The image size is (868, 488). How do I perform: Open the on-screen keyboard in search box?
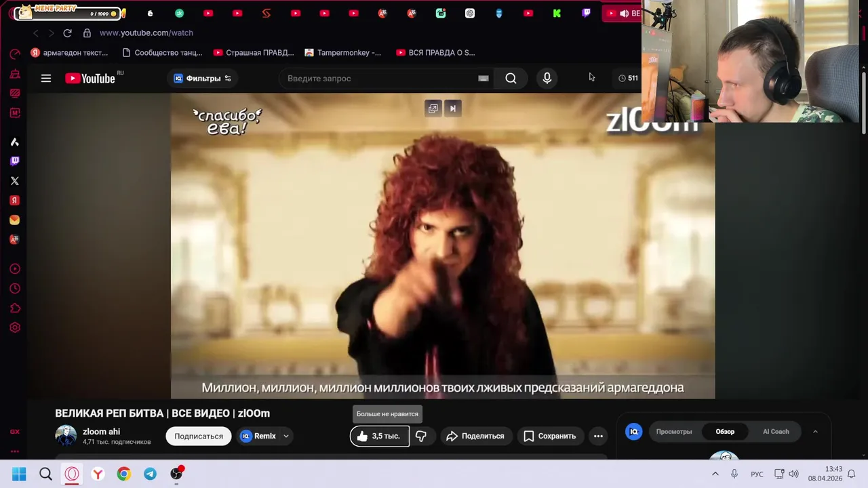point(484,78)
